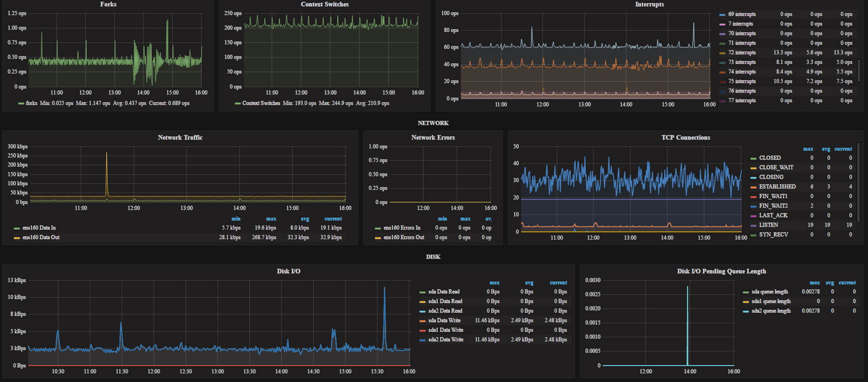Image resolution: width=868 pixels, height=382 pixels.
Task: Open color picker for 74 interrupts swatch
Action: [722, 72]
